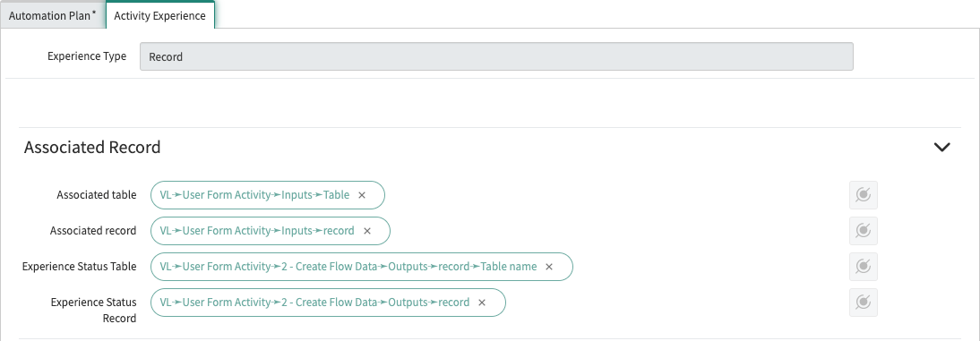Click the Experience Type Record field
This screenshot has height=341, width=980.
(496, 56)
